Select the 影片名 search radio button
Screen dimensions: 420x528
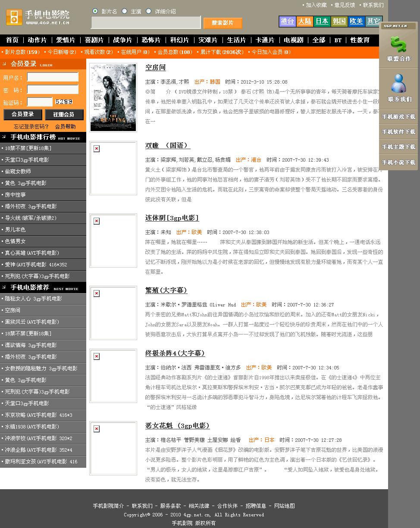pyautogui.click(x=95, y=11)
